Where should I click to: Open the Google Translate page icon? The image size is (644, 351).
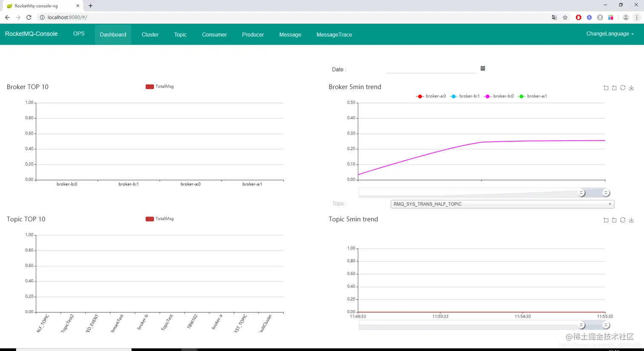point(554,17)
